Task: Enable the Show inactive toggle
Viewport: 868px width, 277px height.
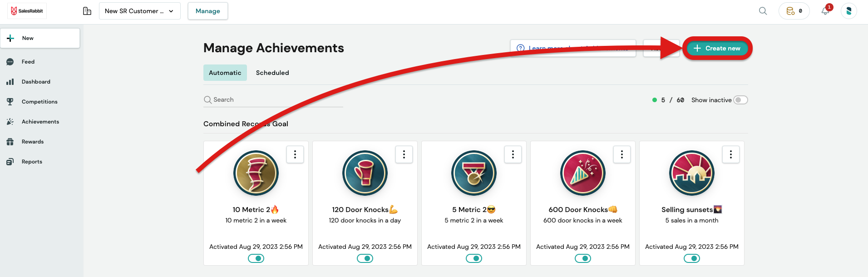Action: tap(740, 100)
